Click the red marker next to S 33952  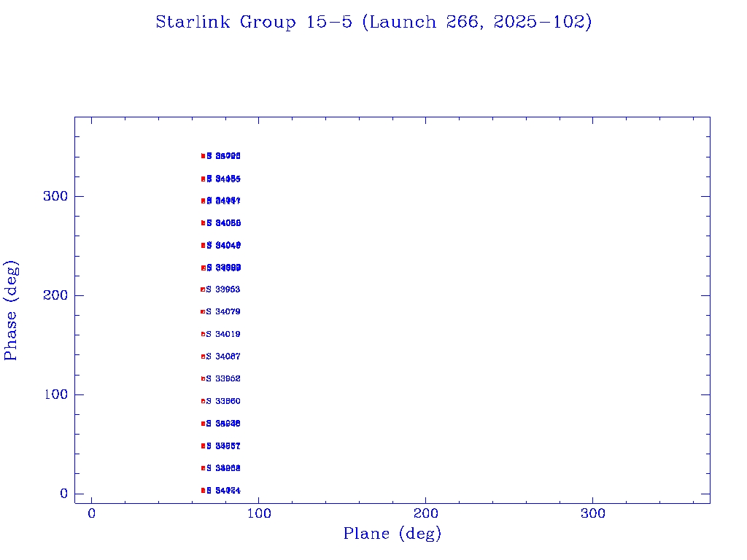tap(203, 379)
